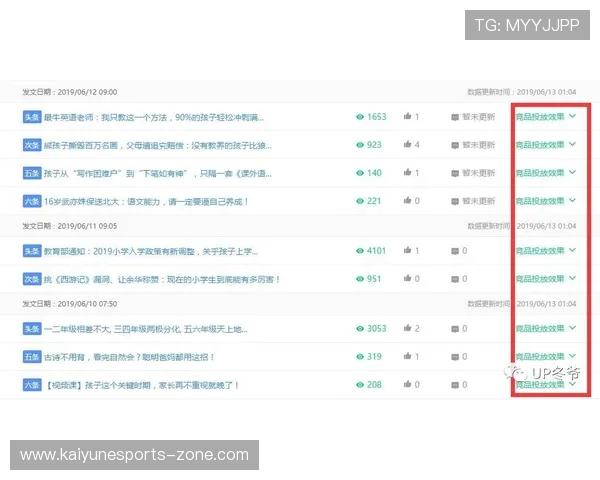Open the 古诗不用背 article title

(x=129, y=357)
